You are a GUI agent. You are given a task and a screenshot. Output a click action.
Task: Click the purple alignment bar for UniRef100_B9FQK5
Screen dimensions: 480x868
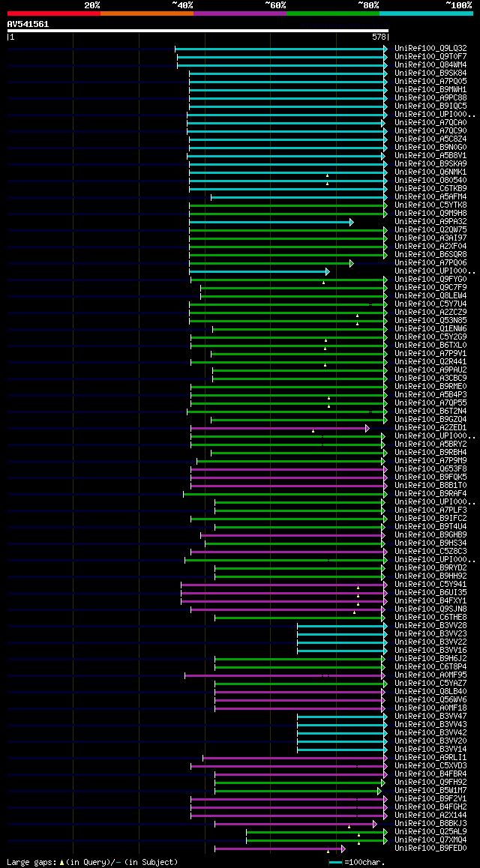[289, 477]
